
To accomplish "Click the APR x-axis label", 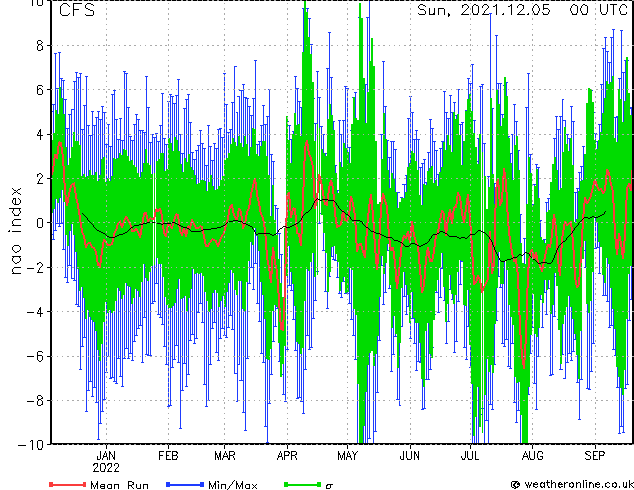I will [x=287, y=456].
